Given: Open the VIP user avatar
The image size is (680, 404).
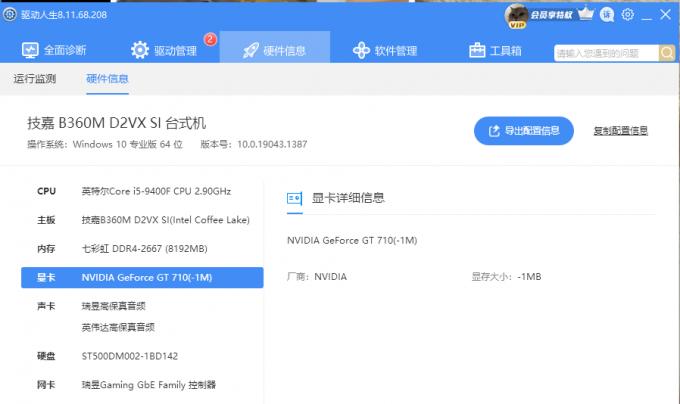Looking at the screenshot, I should [517, 15].
